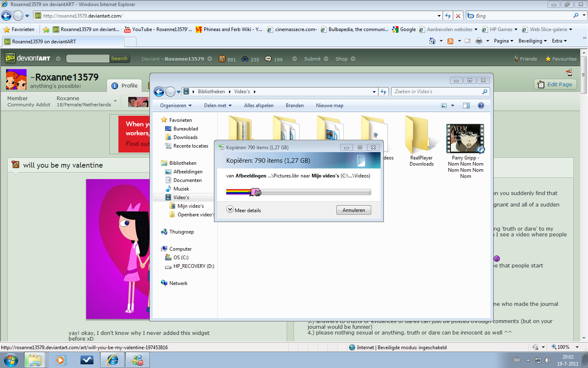Select Downloads in the navigation pane
588x368 pixels.
pyautogui.click(x=181, y=137)
